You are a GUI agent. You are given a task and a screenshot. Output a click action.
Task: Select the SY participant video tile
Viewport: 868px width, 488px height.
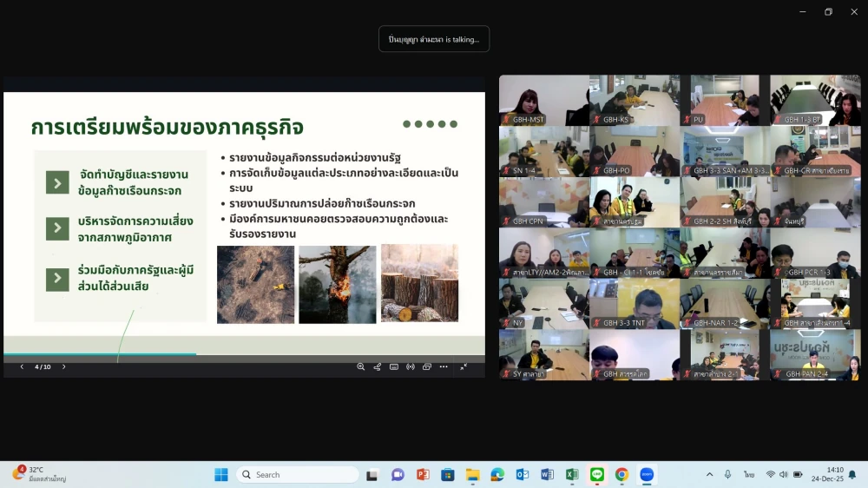544,355
